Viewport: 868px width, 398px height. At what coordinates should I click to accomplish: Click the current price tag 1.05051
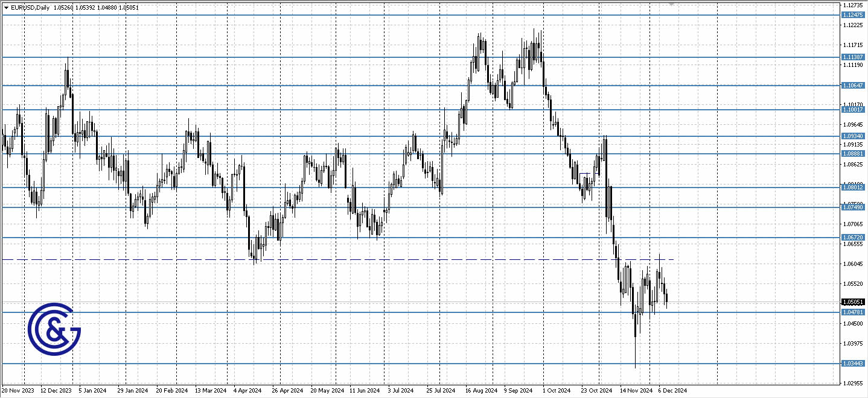pos(852,301)
